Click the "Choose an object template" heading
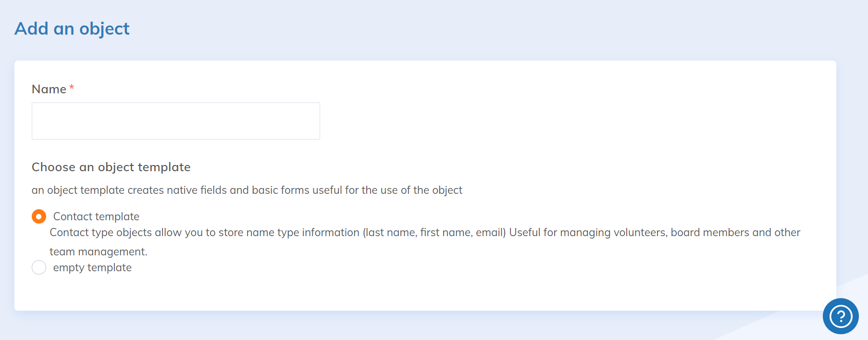 coord(111,167)
